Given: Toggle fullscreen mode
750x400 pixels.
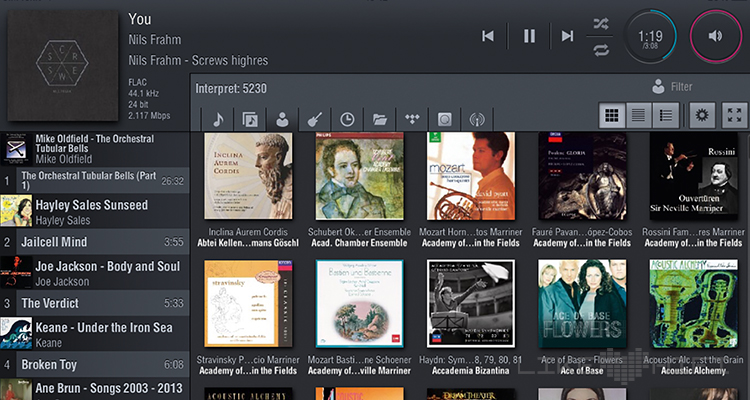Looking at the screenshot, I should click(x=735, y=115).
